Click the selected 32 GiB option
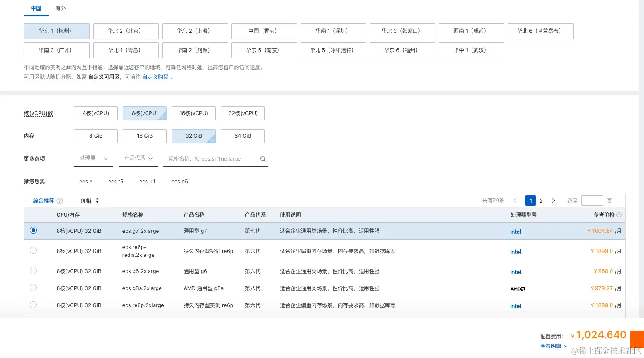 pyautogui.click(x=194, y=136)
